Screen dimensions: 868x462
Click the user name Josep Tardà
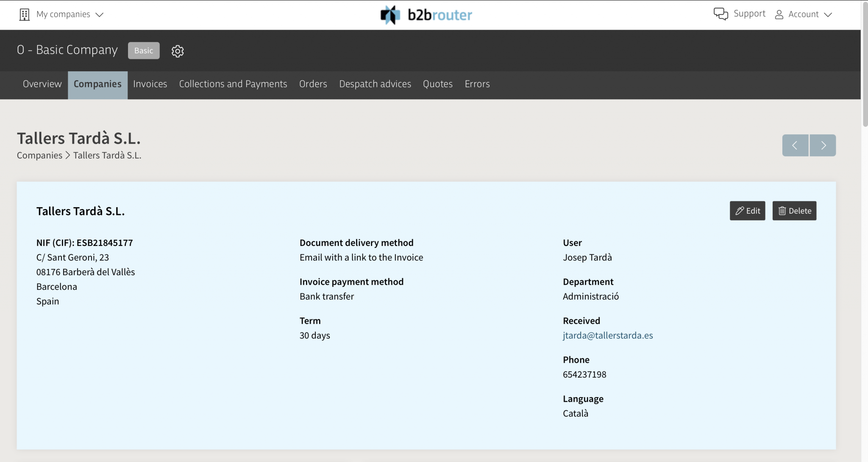pyautogui.click(x=587, y=258)
